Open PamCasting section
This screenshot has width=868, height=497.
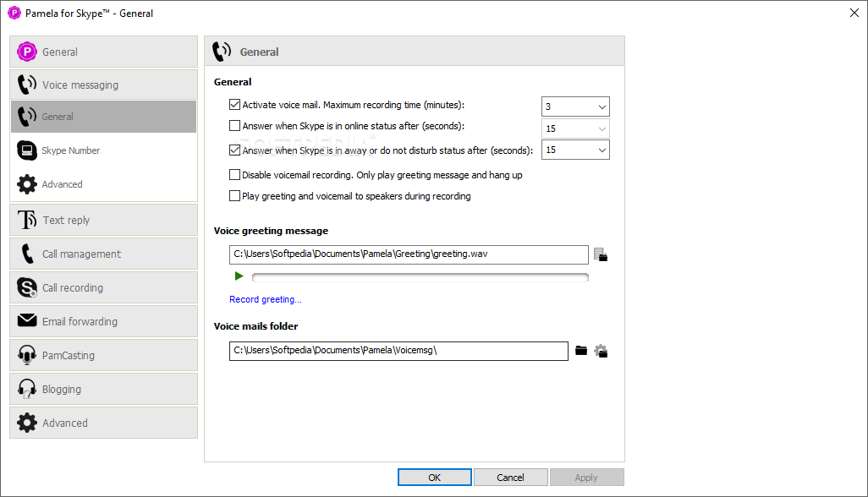coord(103,355)
